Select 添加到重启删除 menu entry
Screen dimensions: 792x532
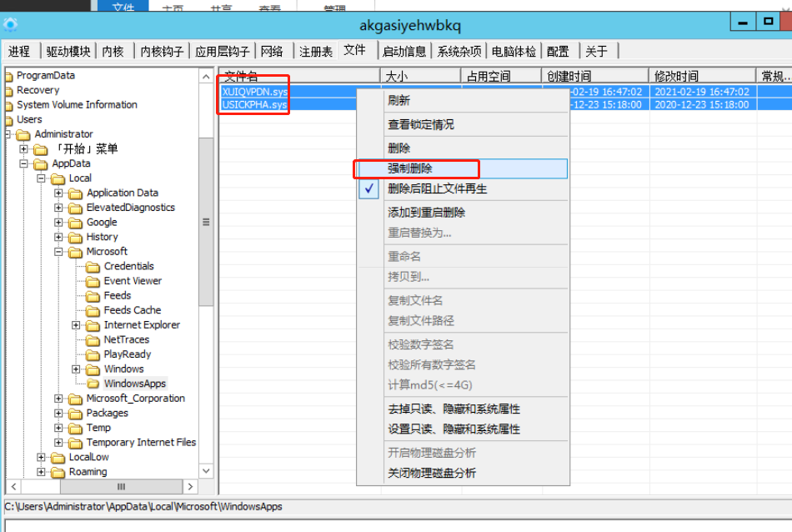426,213
